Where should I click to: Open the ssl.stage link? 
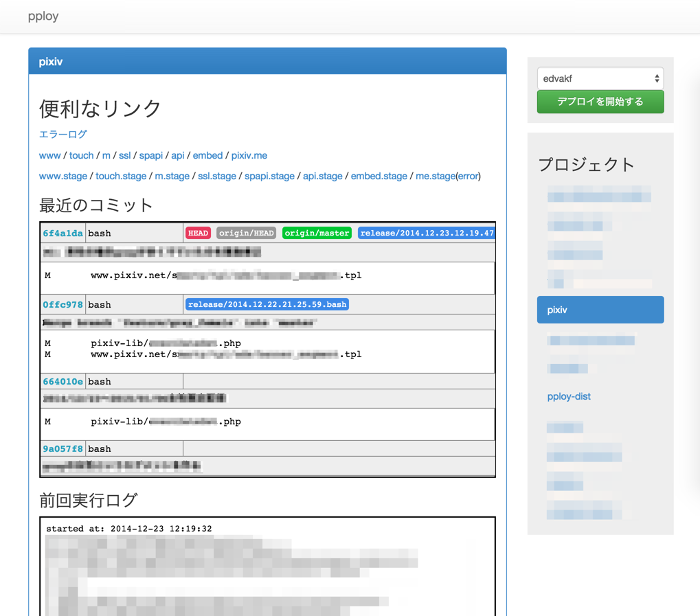tap(217, 176)
